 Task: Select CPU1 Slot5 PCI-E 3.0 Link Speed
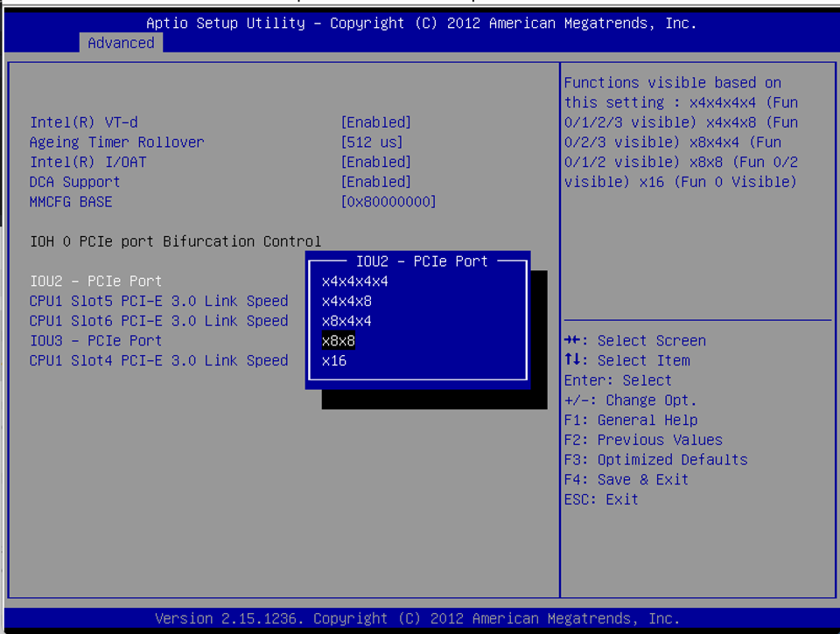coord(158,301)
